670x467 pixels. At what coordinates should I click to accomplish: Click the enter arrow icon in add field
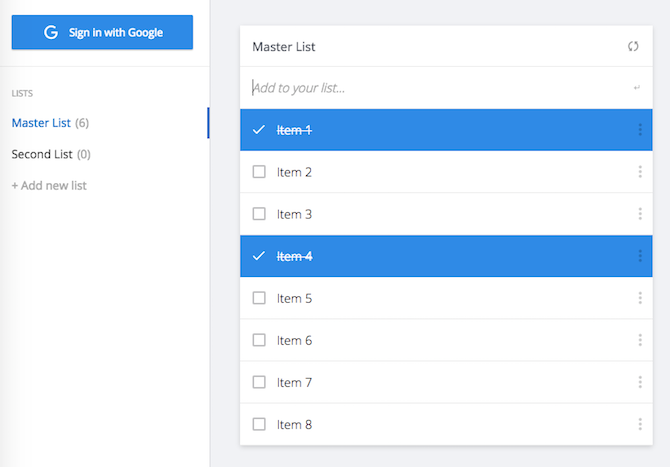636,88
